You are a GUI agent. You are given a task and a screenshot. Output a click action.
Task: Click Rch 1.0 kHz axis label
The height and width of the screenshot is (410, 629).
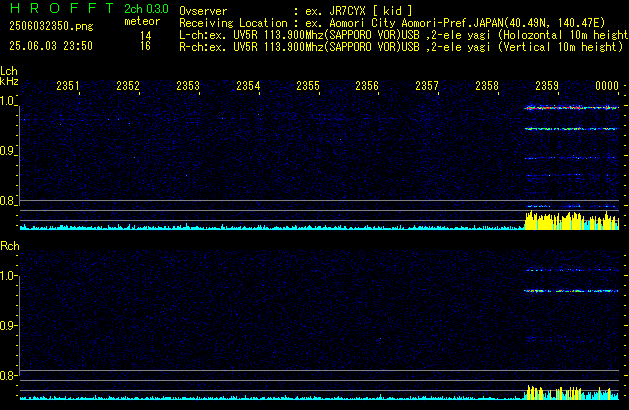coord(7,276)
